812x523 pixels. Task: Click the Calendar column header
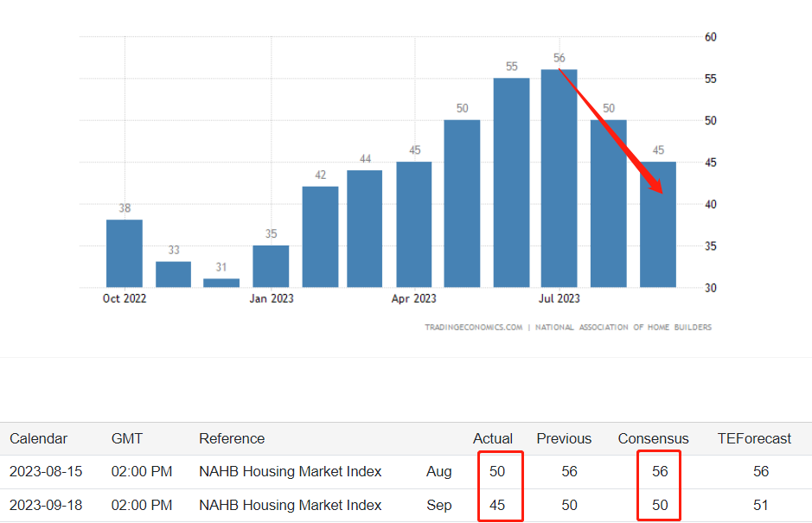[x=38, y=438]
